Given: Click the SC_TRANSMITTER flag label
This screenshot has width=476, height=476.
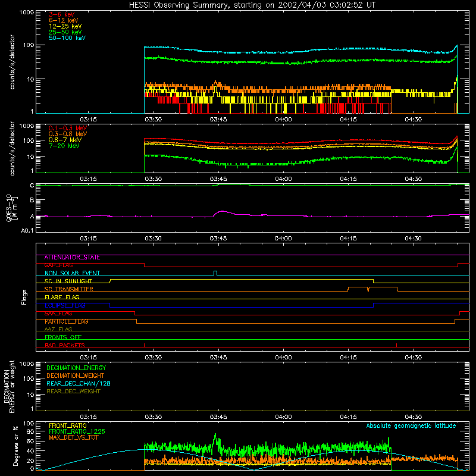Looking at the screenshot, I should (x=69, y=289).
